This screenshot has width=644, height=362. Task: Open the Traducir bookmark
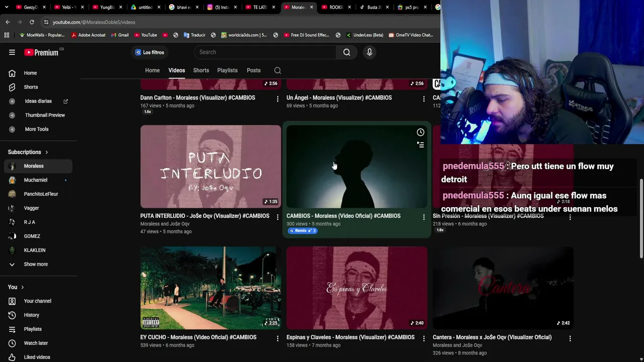[194, 35]
